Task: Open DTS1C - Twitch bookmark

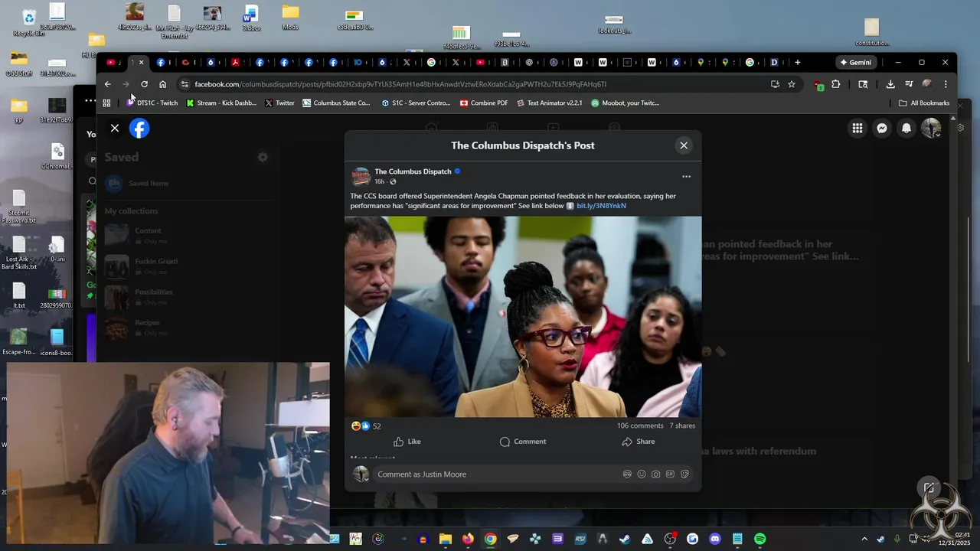Action: [x=152, y=103]
